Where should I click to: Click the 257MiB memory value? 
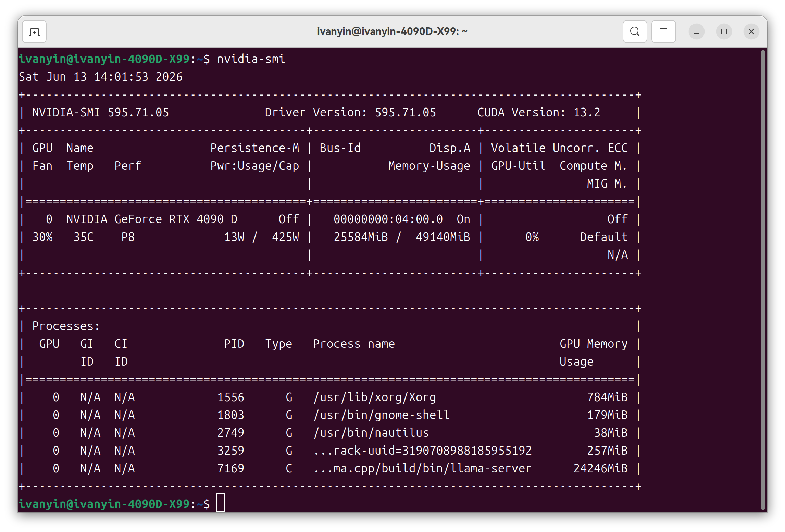(607, 451)
